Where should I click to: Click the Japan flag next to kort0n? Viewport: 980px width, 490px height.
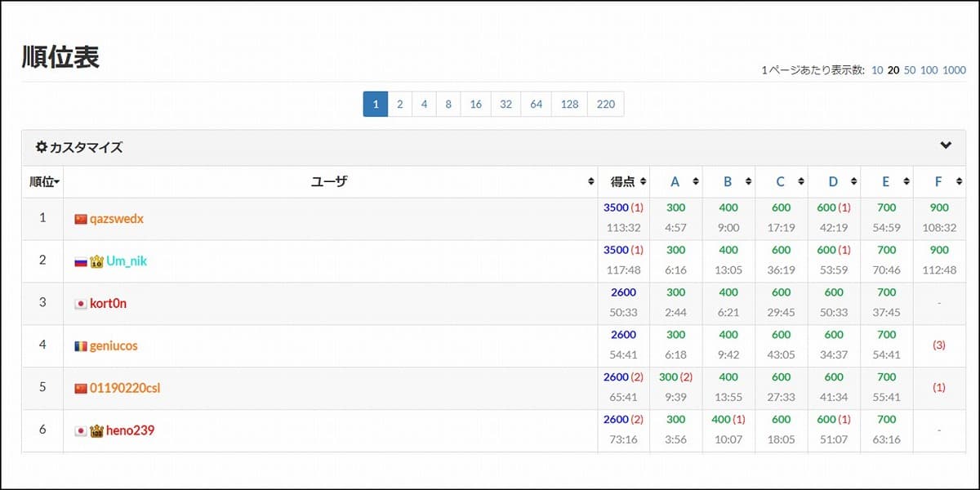pos(80,304)
